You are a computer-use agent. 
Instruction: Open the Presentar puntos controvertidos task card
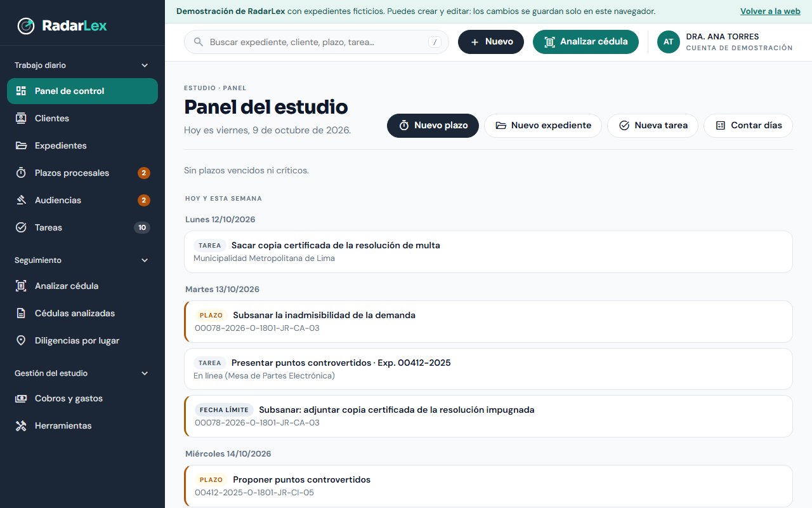(488, 369)
